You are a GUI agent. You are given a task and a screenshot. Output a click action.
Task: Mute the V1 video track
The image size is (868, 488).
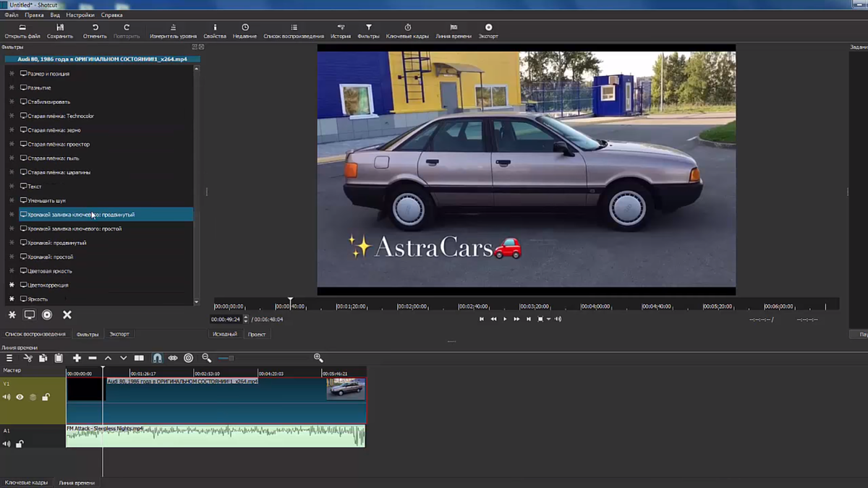pos(7,397)
